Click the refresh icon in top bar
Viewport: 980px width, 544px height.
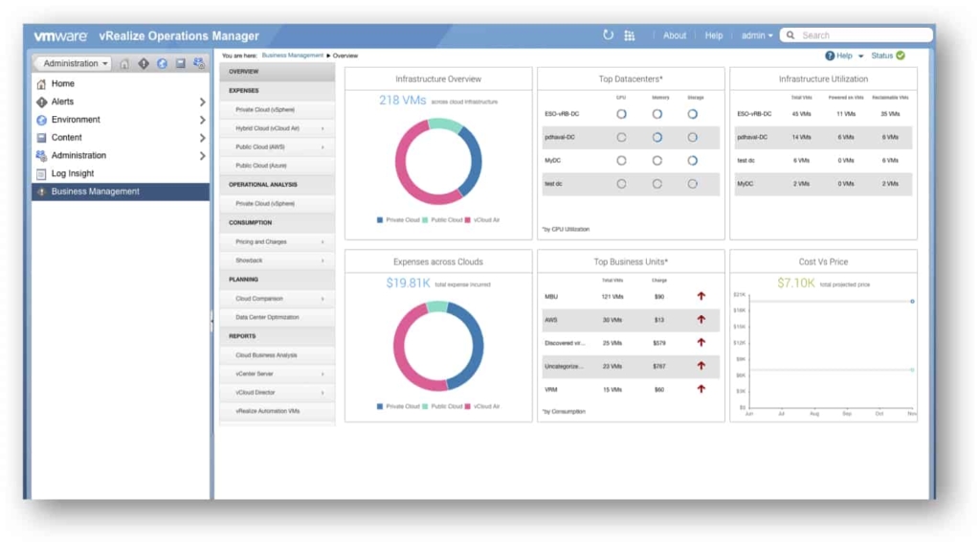click(608, 35)
